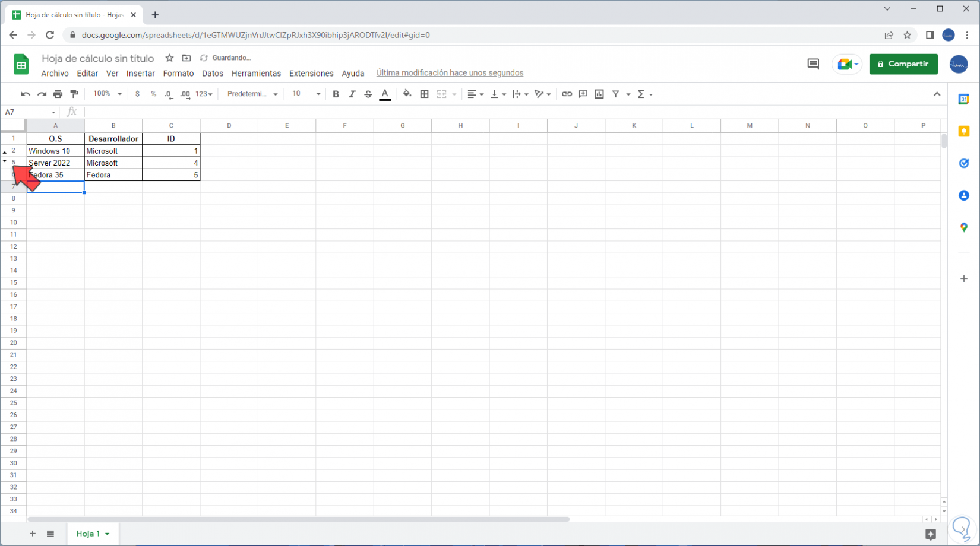Open the Insertar menu

pyautogui.click(x=141, y=73)
